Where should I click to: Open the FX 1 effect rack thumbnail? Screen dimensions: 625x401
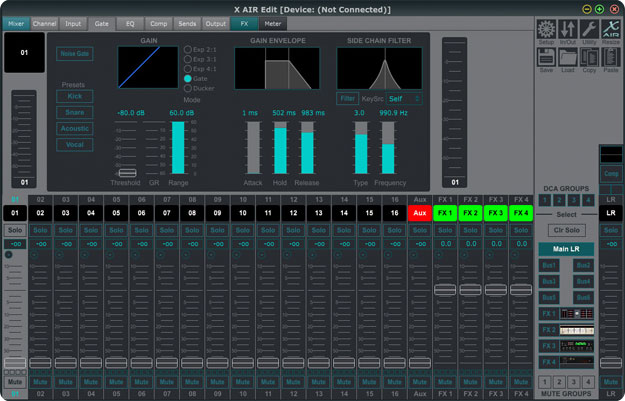point(577,314)
